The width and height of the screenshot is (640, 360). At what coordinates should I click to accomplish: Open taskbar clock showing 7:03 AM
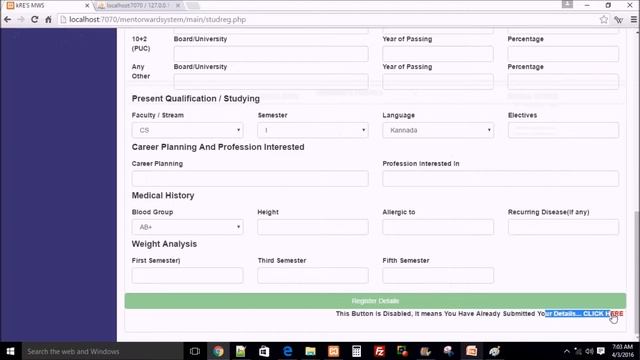pos(622,351)
